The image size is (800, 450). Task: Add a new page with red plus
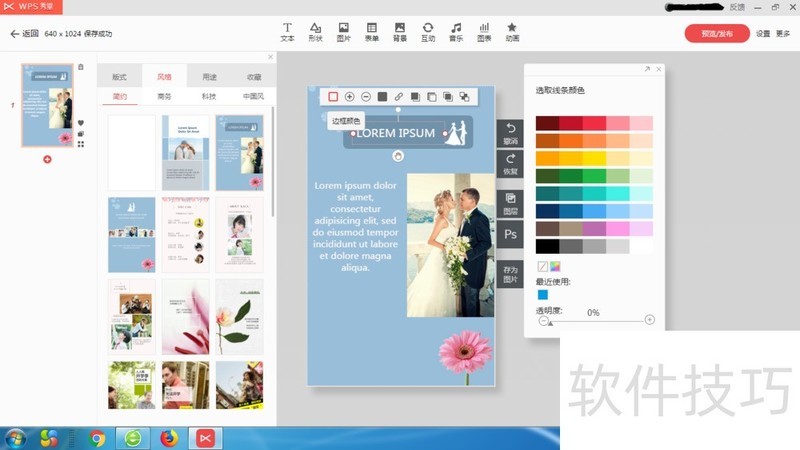[x=47, y=159]
